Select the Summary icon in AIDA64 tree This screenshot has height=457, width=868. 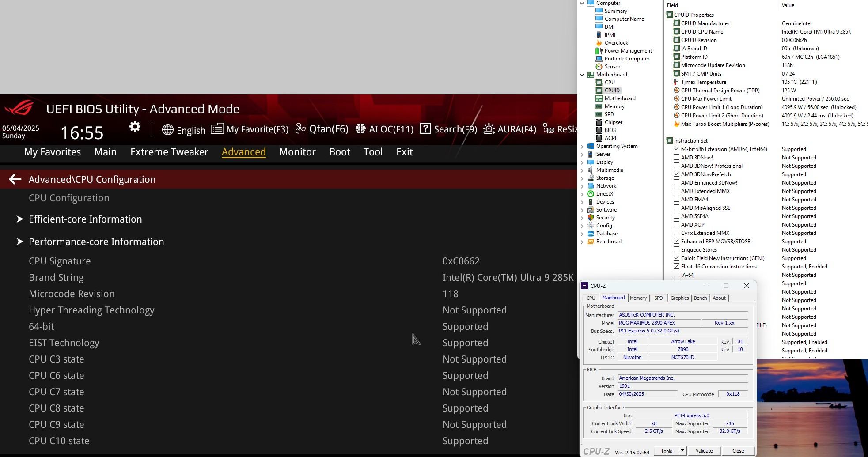click(x=599, y=11)
